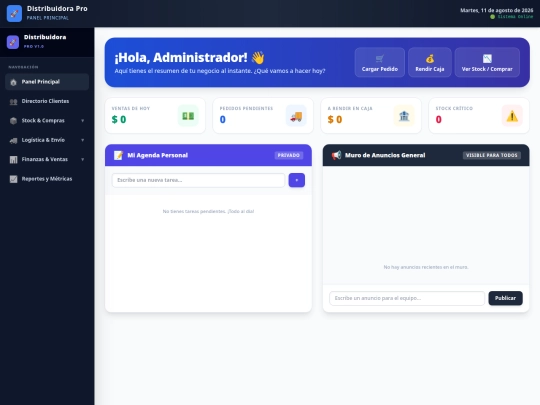
Task: Select Logística & Envío menu item
Action: (x=47, y=140)
